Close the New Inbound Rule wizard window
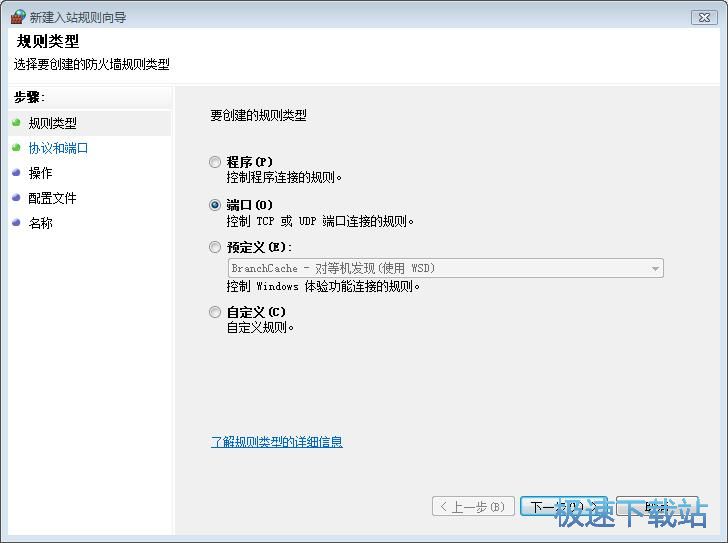This screenshot has height=543, width=728. coord(704,18)
